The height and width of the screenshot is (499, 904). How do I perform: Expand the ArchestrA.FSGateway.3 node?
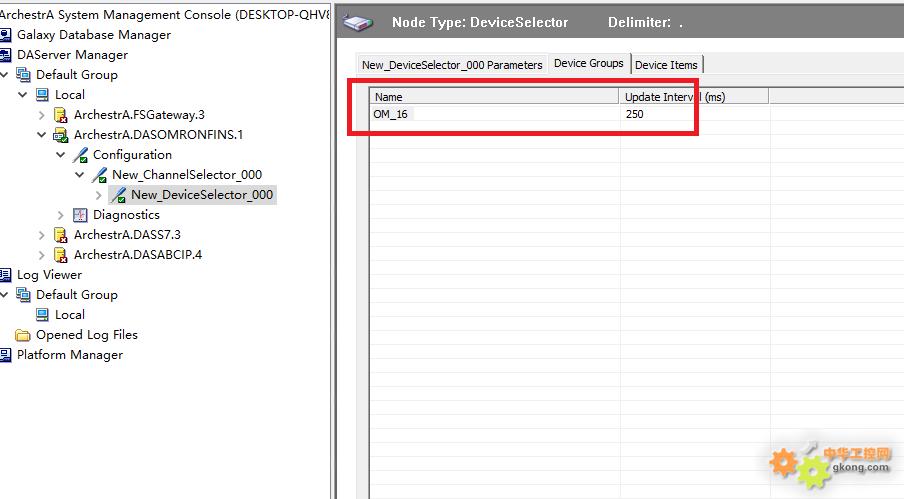(x=42, y=115)
